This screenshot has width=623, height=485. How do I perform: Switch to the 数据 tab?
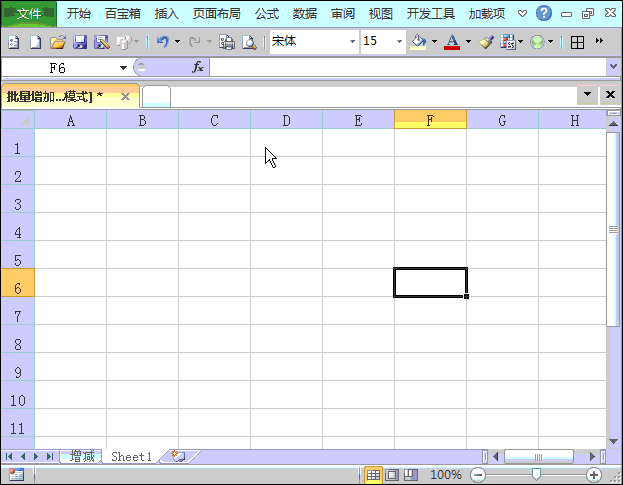(x=305, y=14)
